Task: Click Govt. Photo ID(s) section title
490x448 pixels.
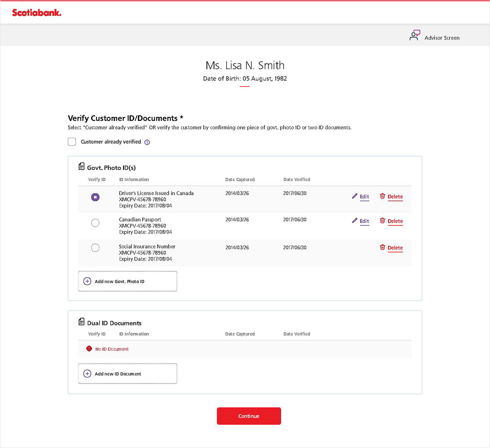Action: pos(111,168)
